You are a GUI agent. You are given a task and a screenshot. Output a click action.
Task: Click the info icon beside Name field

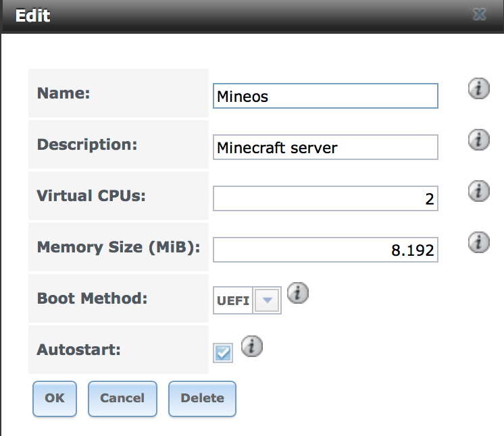pos(478,88)
